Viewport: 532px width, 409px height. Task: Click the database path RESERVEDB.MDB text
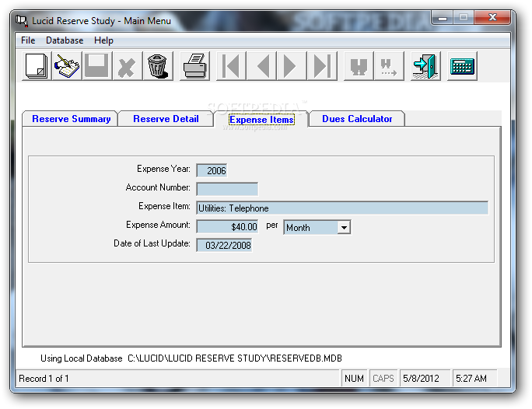[x=234, y=358]
